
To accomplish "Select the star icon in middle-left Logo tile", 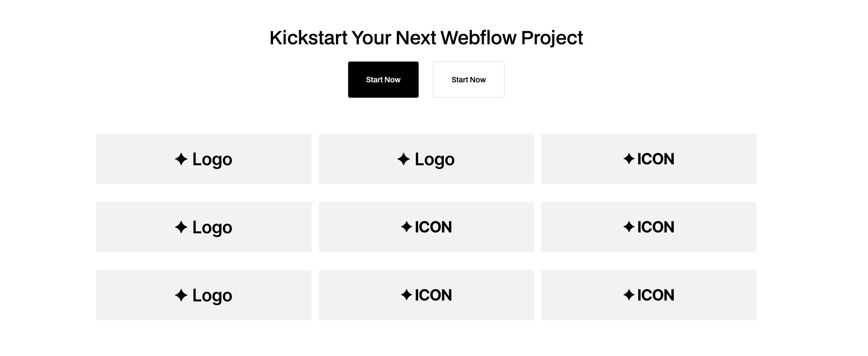I will tap(181, 227).
